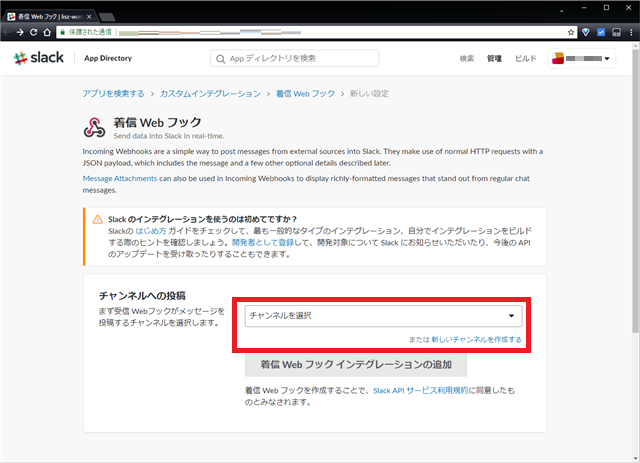The image size is (640, 463).
Task: Select the 着信 Web フック browser tab
Action: (x=50, y=17)
